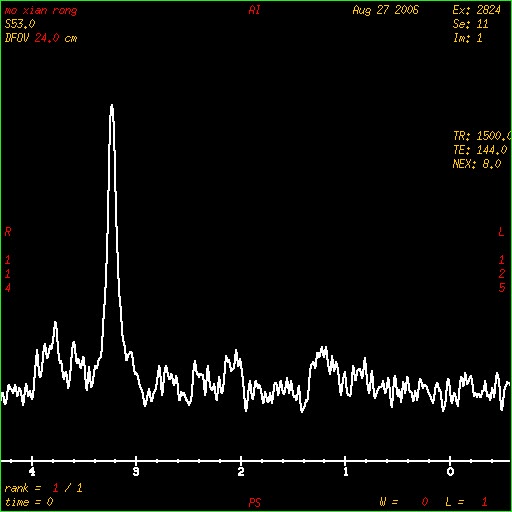Select the patient name text mo xian rong
Screen dimensions: 512x512
[x=41, y=11]
